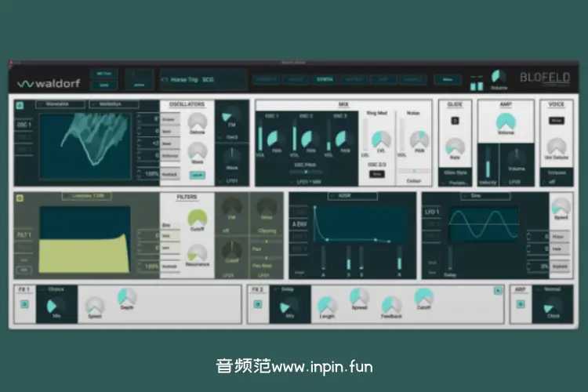Click the FX 1 Depth knob
The height and width of the screenshot is (392, 588).
127,296
